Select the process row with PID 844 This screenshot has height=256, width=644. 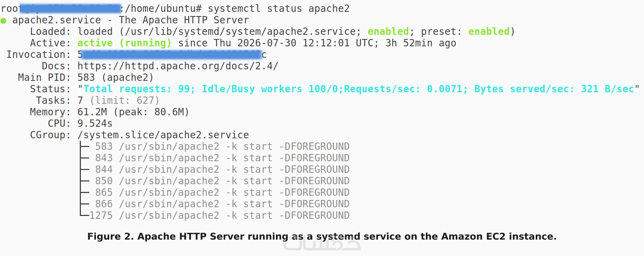pos(222,170)
